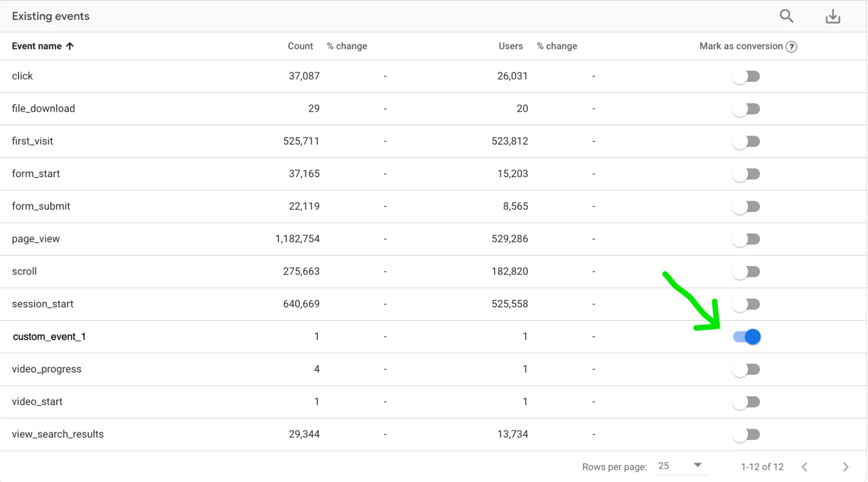Open Mark as conversion help tooltip
This screenshot has width=868, height=482.
pos(792,46)
